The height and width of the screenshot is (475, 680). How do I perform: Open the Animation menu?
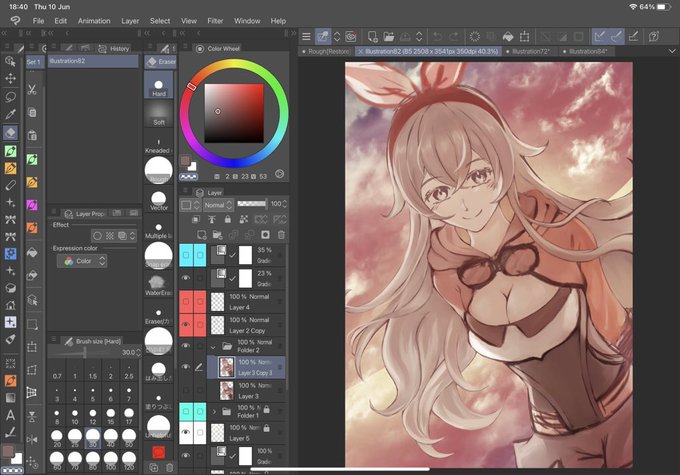(94, 20)
